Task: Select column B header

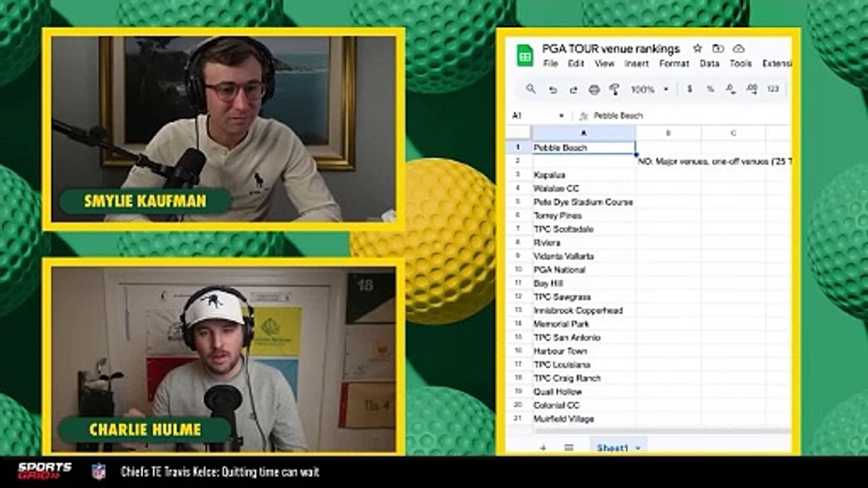Action: pyautogui.click(x=669, y=134)
